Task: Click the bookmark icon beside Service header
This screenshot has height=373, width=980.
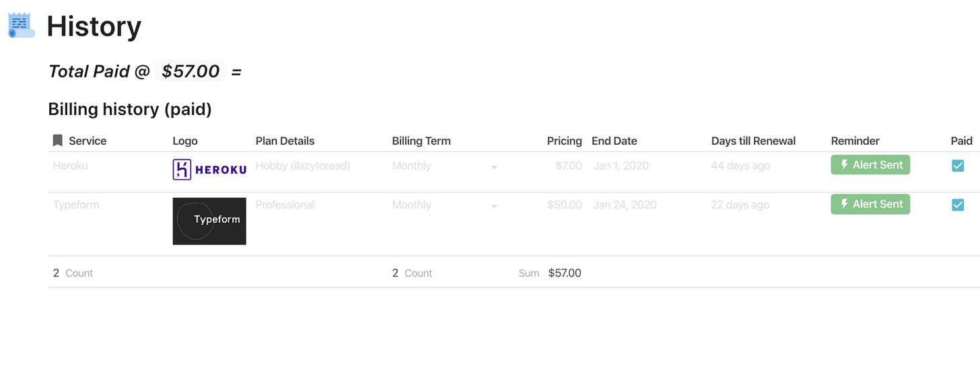Action: [58, 141]
